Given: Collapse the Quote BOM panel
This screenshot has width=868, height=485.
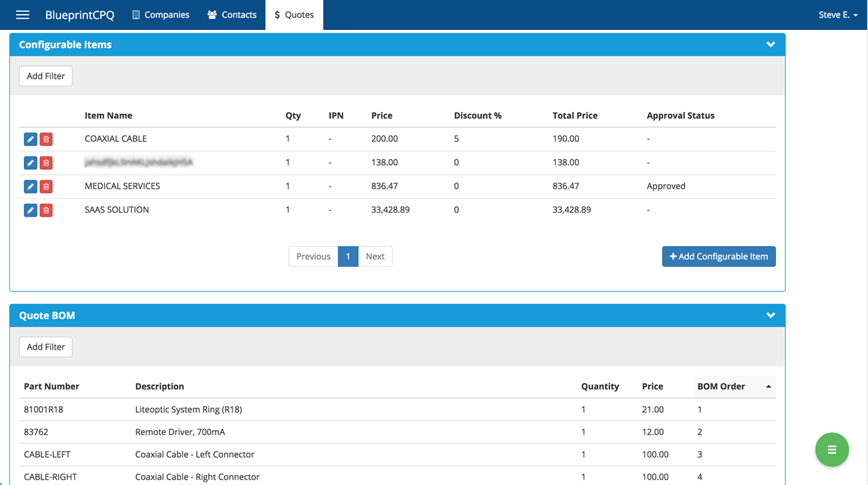Looking at the screenshot, I should [771, 316].
